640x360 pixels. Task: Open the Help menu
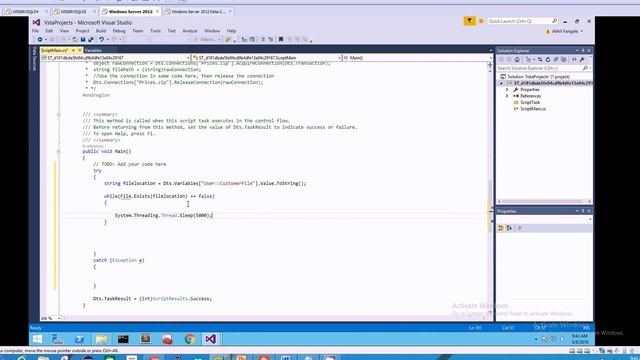[231, 31]
